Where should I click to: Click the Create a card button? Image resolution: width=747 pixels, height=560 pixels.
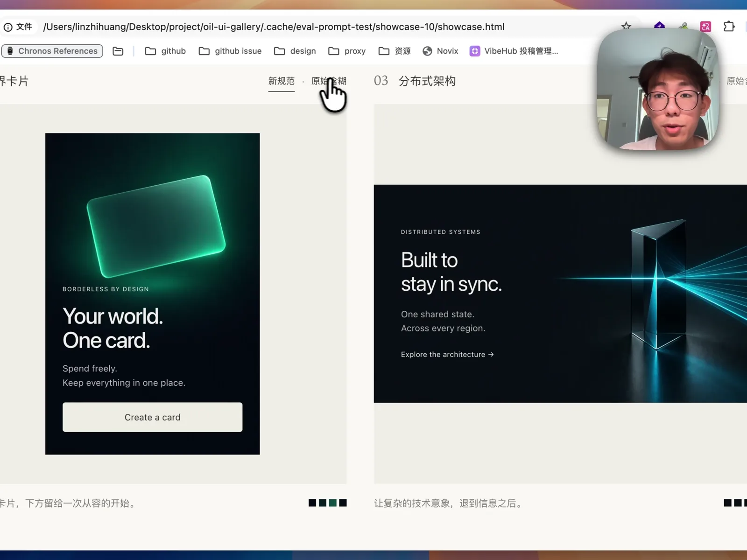[152, 417]
